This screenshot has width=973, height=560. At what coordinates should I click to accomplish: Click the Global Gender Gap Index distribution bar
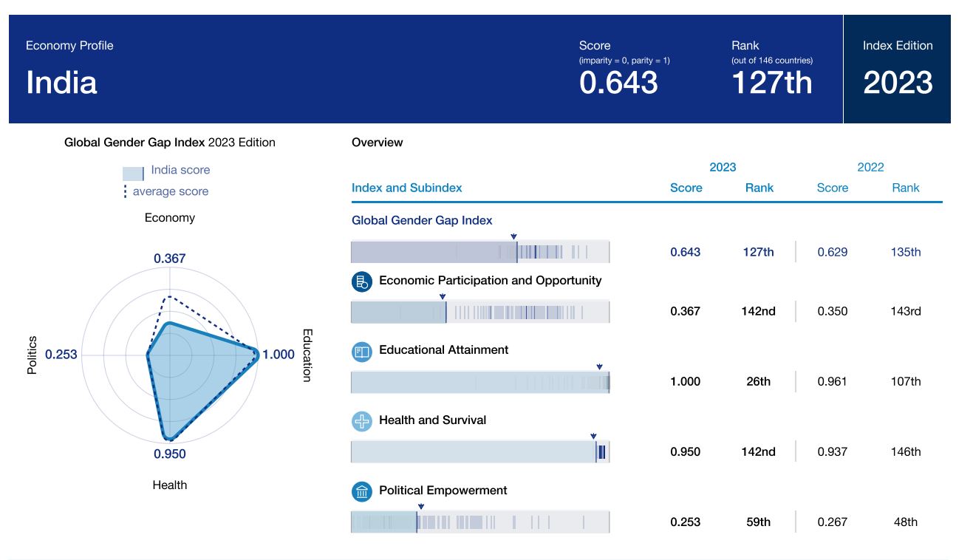(480, 252)
